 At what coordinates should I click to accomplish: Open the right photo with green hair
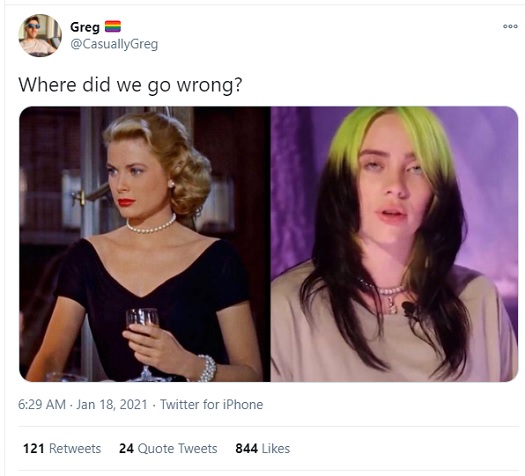coord(394,244)
